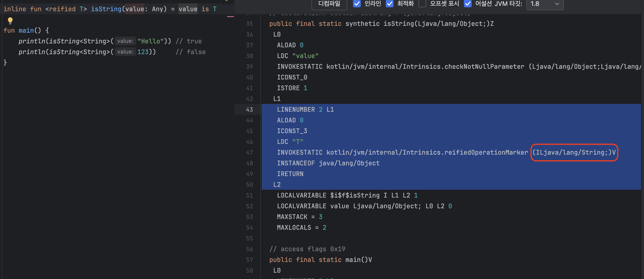Click the dropdown arrow beside 1.8
Screen dimensions: 644x279
(x=557, y=4)
